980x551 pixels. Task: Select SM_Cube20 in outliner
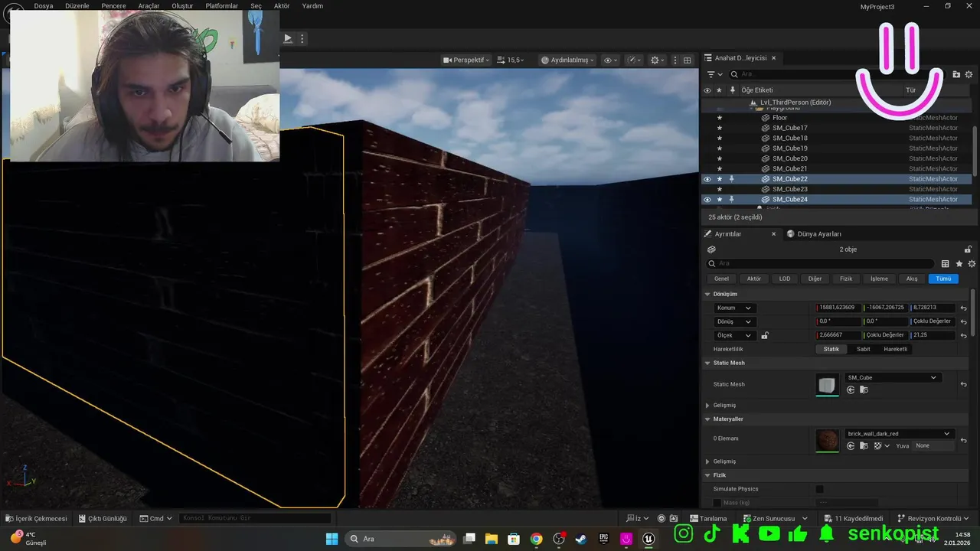(789, 158)
